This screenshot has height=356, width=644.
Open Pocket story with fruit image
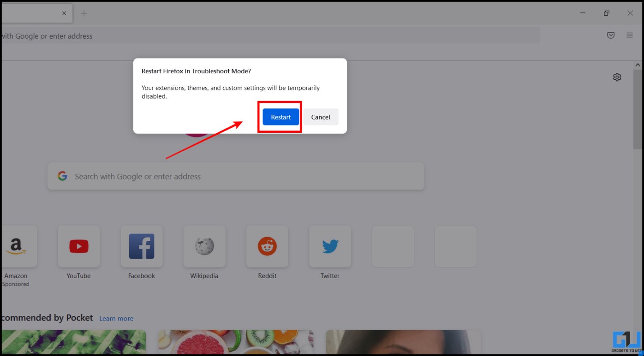pos(236,342)
